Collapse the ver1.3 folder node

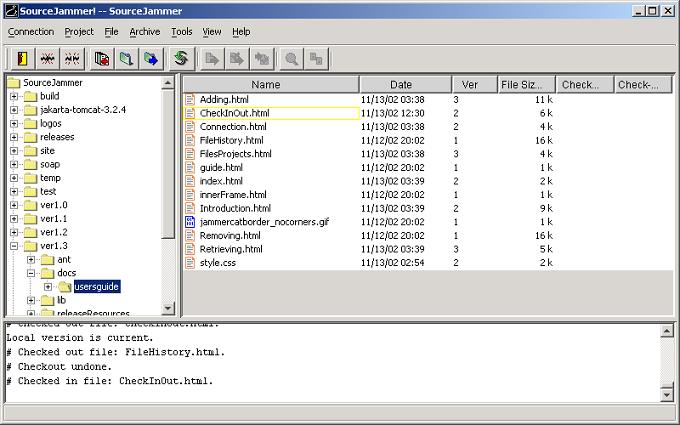point(14,246)
